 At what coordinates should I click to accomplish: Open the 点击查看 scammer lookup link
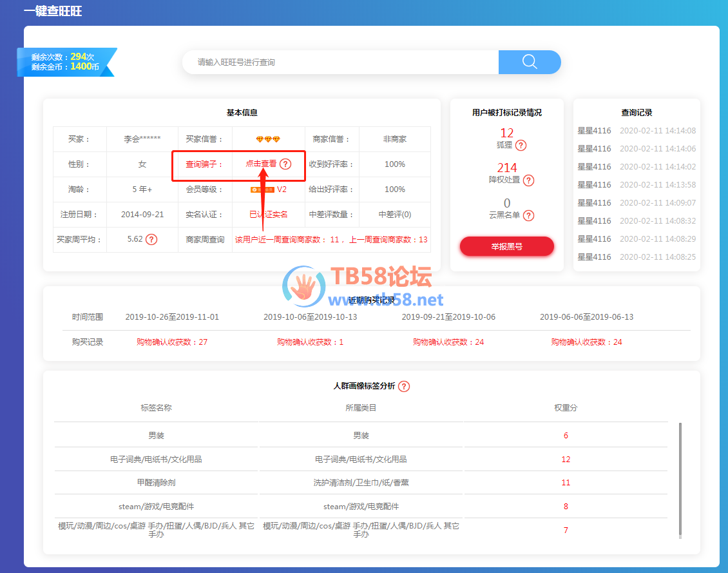261,164
